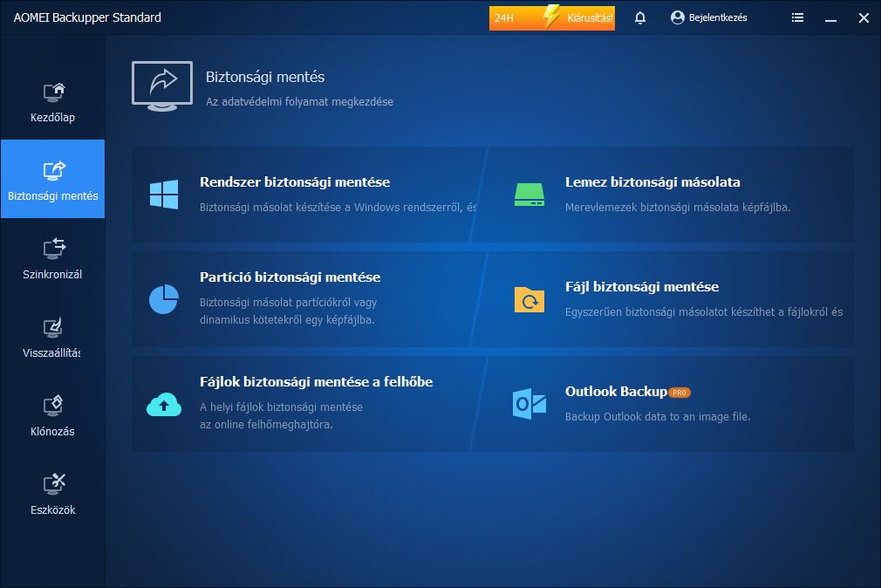Open the Kezdőlap home icon
Viewport: 881px width, 588px height.
click(x=54, y=92)
